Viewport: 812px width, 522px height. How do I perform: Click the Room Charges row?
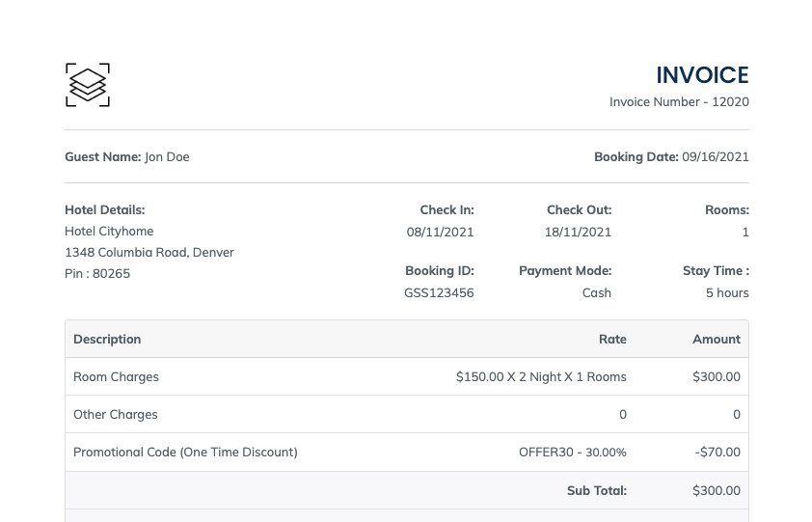click(x=116, y=377)
